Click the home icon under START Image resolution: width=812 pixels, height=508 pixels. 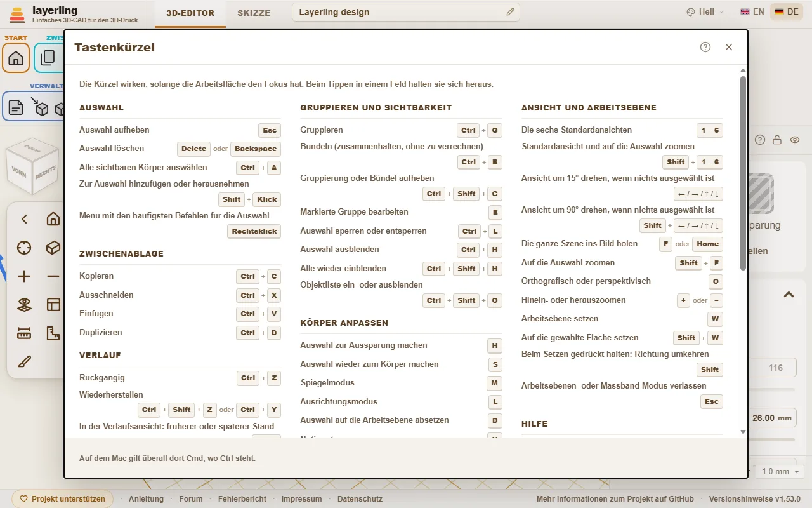[16, 58]
